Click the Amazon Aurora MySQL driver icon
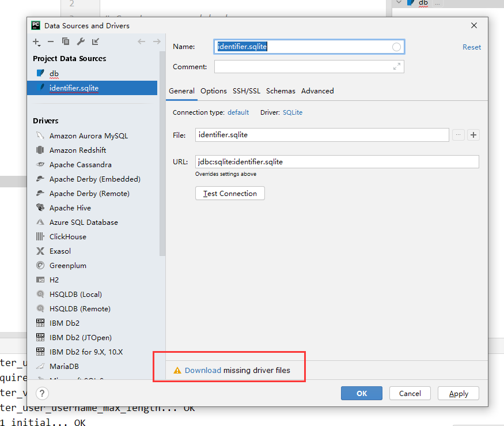Viewport: 504px width, 426px height. (40, 135)
